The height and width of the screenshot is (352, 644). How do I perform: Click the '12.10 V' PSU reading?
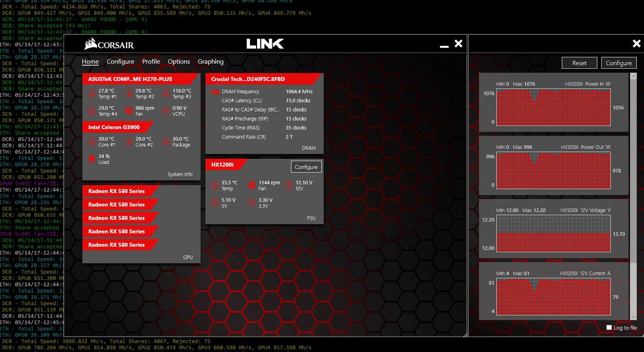click(x=304, y=183)
